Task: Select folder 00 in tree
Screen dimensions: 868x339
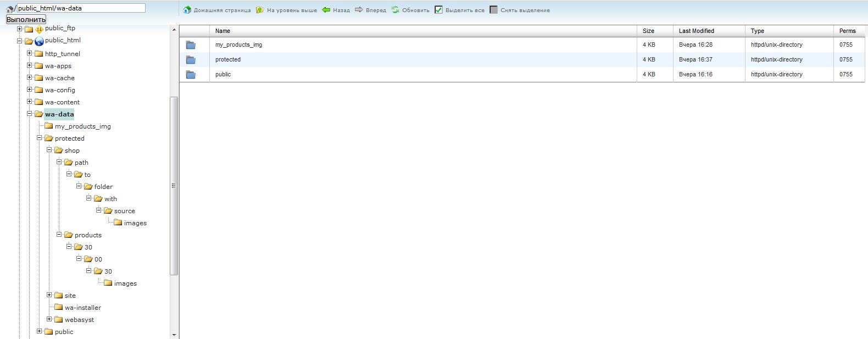Action: click(98, 259)
